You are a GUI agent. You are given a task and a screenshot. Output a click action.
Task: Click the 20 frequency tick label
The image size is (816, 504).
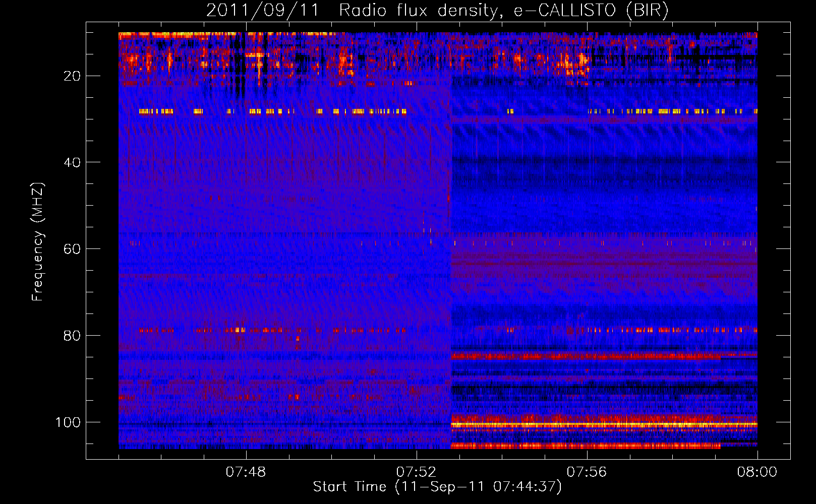pyautogui.click(x=72, y=76)
